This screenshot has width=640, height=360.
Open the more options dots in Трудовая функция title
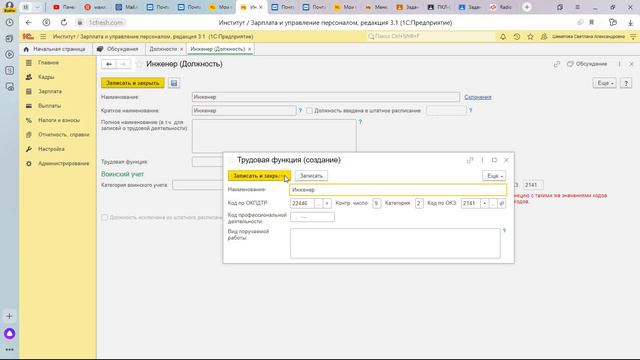(482, 160)
